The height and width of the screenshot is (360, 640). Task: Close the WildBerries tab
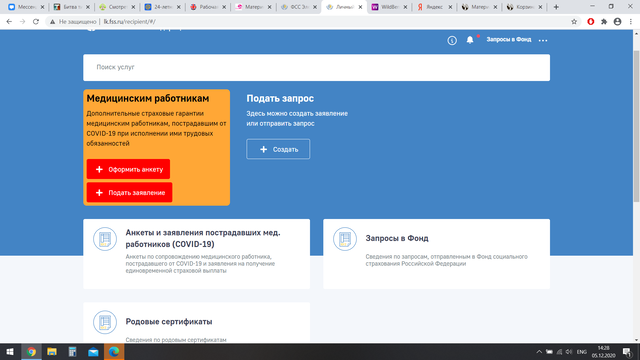pos(405,7)
